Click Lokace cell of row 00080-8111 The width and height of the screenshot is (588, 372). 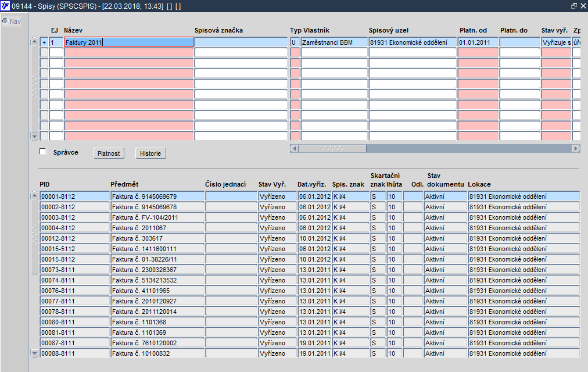coord(524,322)
